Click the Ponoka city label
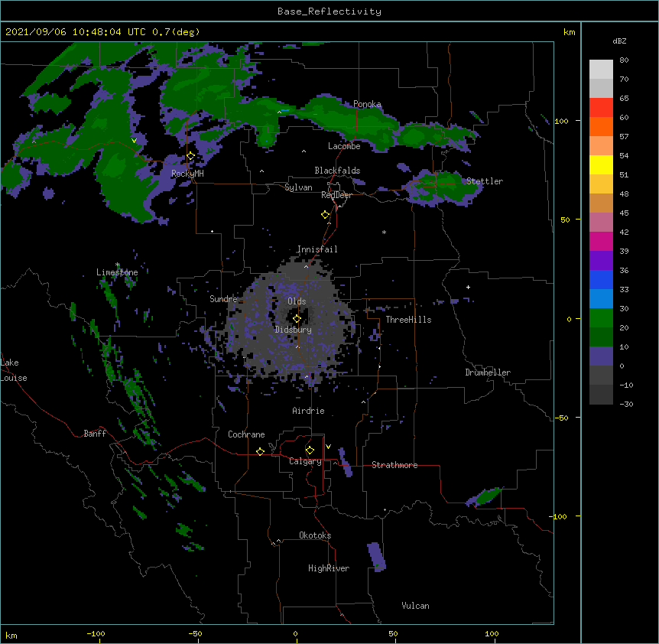659x644 pixels. click(x=367, y=104)
